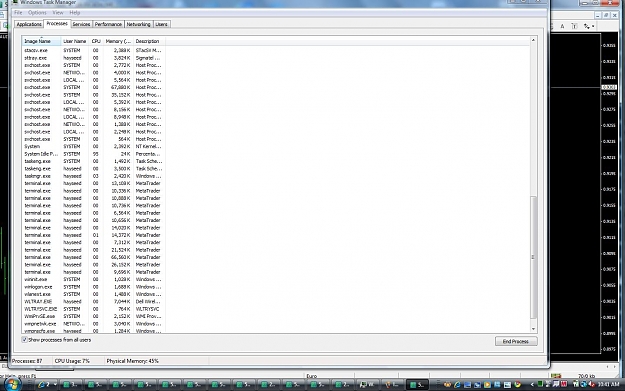Screen dimensions: 625x391
Task: Select the WLTRYSVC.EXE process row
Action: click(x=94, y=309)
